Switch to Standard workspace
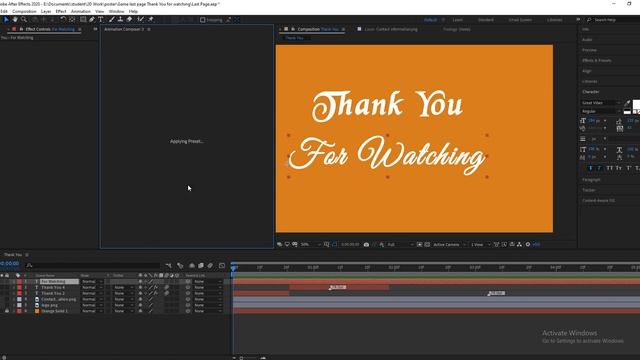The height and width of the screenshot is (360, 640). 486,20
